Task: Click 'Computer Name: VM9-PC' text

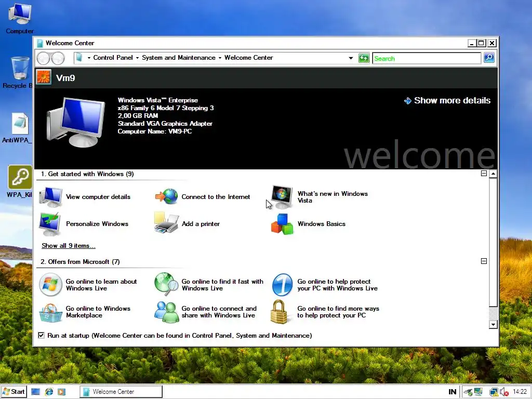Action: 155,131
